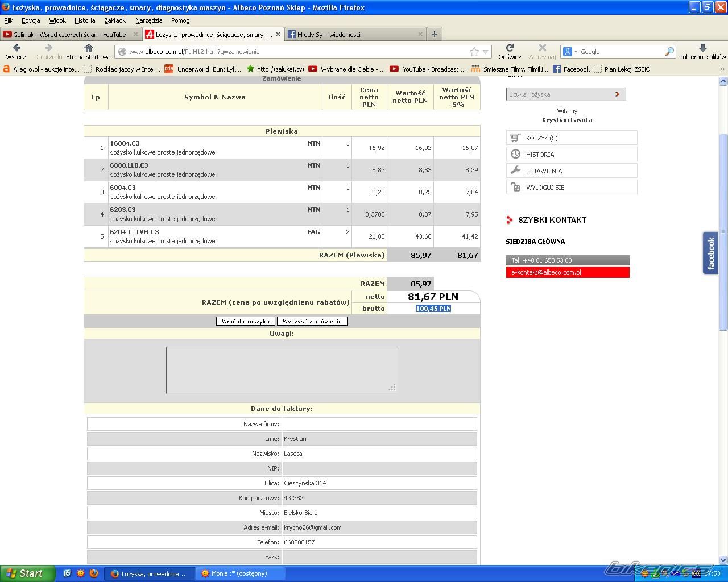Click the Back (Wstecz) navigation arrow

coord(16,49)
